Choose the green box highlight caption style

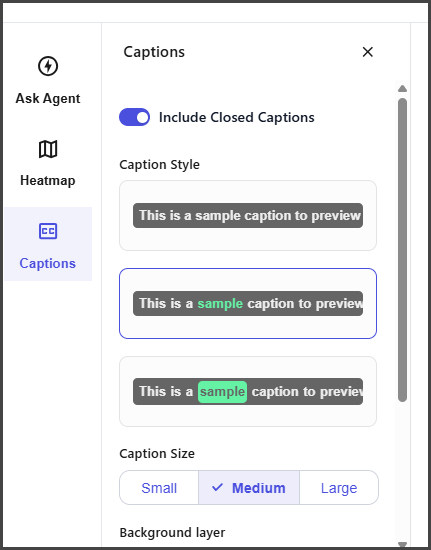pyautogui.click(x=248, y=391)
